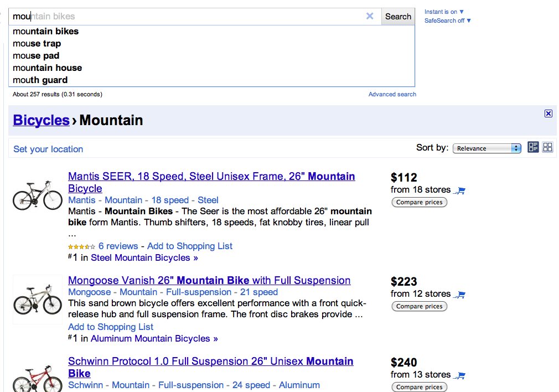Select the 'mountain house' suggestion

click(212, 68)
